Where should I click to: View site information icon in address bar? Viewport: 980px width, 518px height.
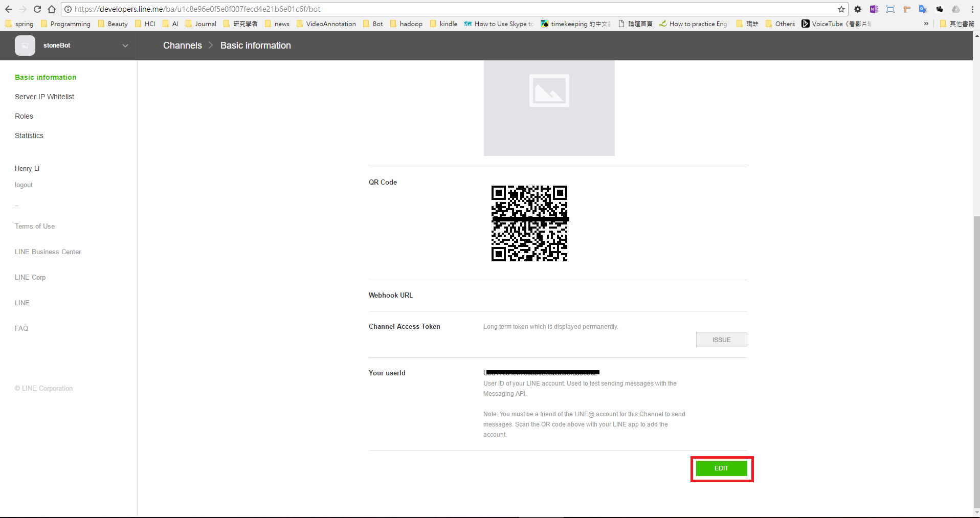[x=68, y=9]
